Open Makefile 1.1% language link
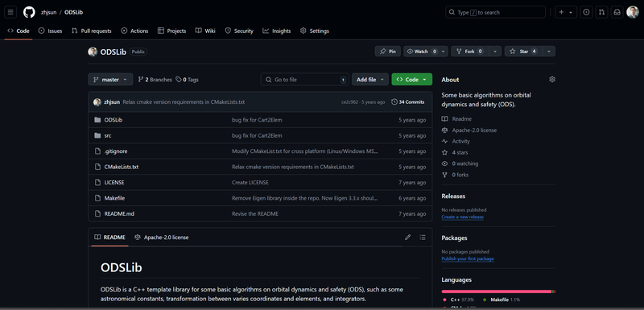The width and height of the screenshot is (644, 310). point(501,300)
